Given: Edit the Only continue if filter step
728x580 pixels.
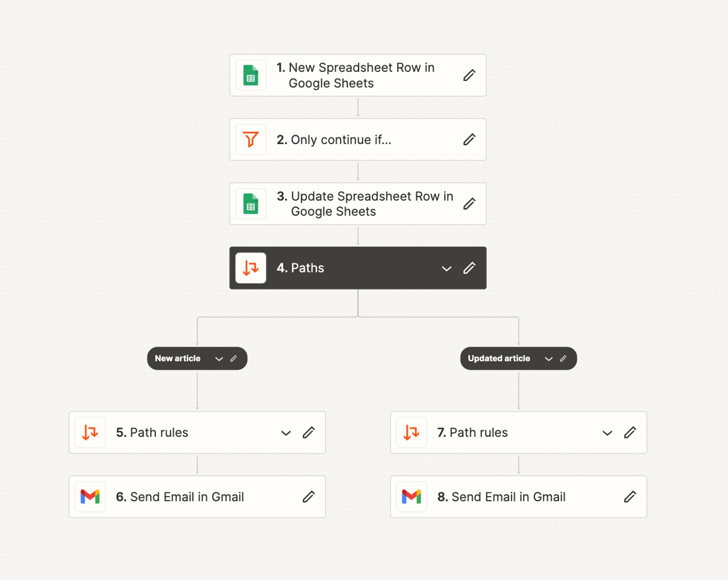Looking at the screenshot, I should [x=469, y=140].
